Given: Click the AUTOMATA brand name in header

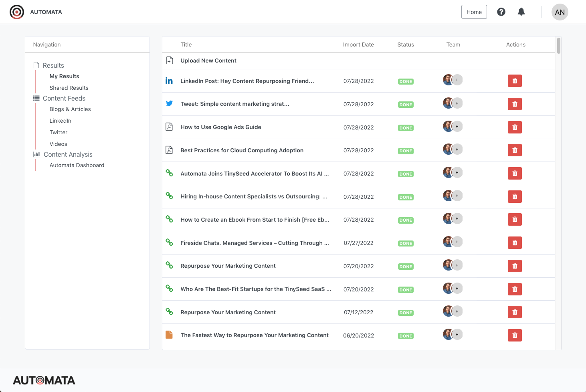Looking at the screenshot, I should click(x=46, y=12).
